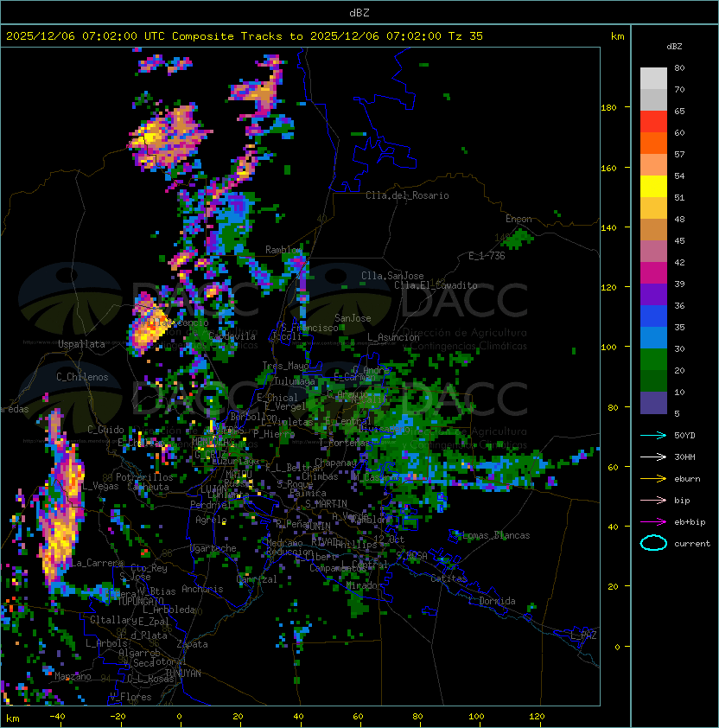Click the 'Clla.del_Rosario' place label
The width and height of the screenshot is (719, 728).
click(x=407, y=195)
